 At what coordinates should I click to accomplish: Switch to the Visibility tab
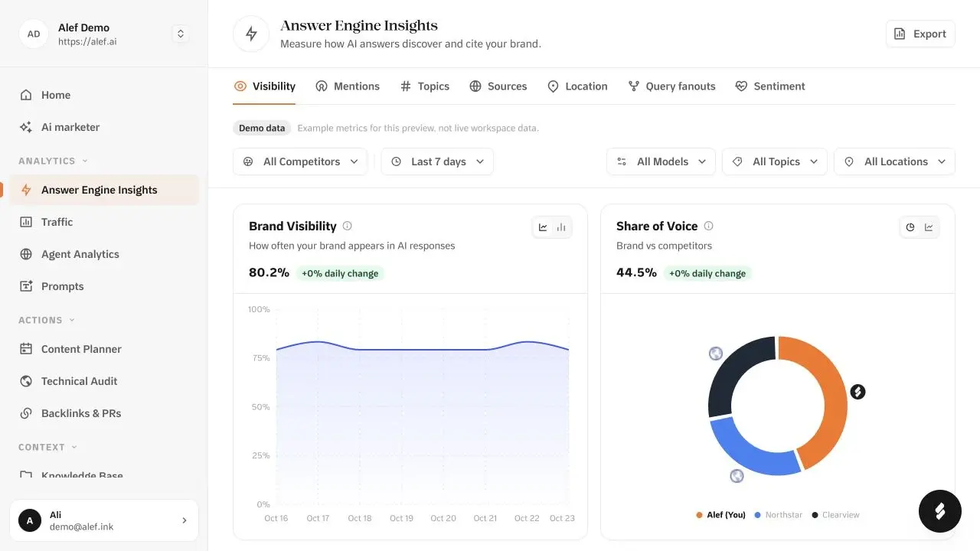point(265,86)
